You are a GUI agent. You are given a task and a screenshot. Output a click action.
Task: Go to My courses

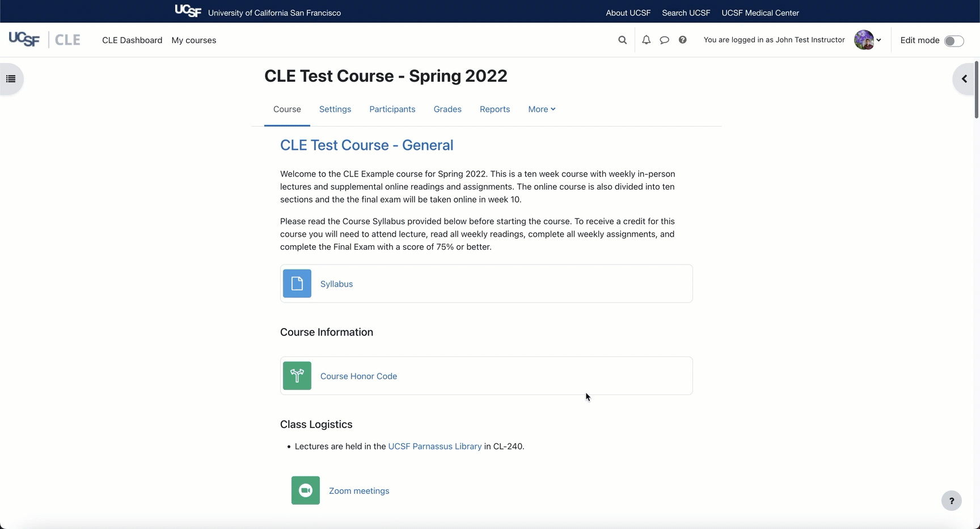(193, 40)
